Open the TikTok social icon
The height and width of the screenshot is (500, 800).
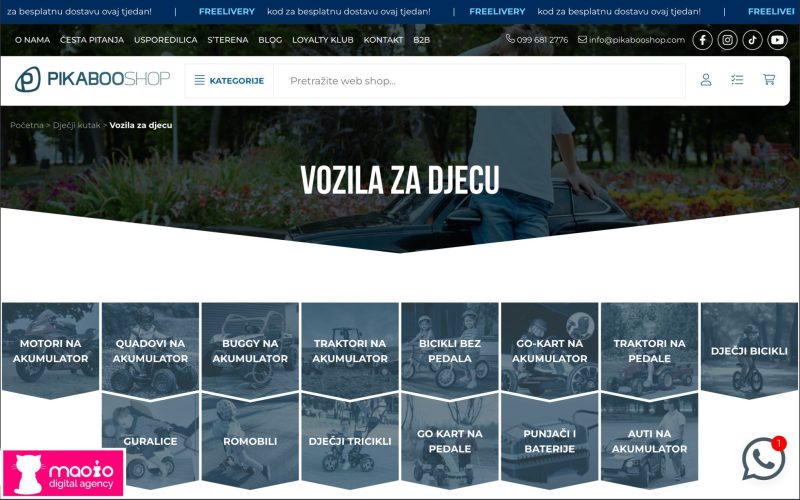752,40
